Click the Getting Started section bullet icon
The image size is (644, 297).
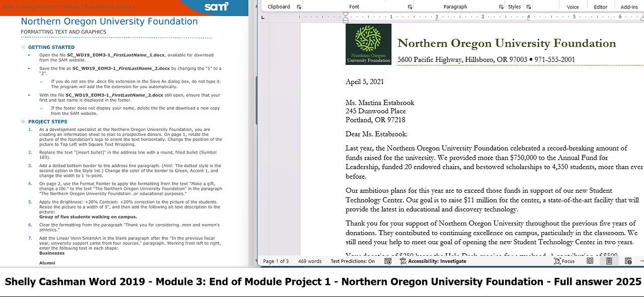(x=23, y=47)
